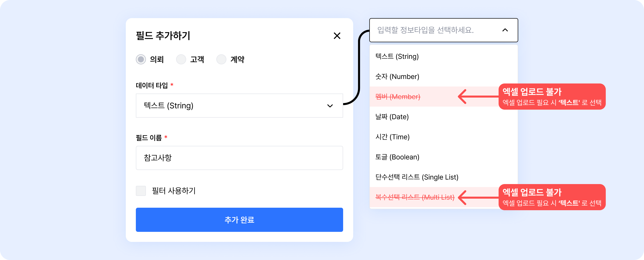Click the up chevron icon in the open dropdown
This screenshot has height=260, width=644.
[x=505, y=30]
